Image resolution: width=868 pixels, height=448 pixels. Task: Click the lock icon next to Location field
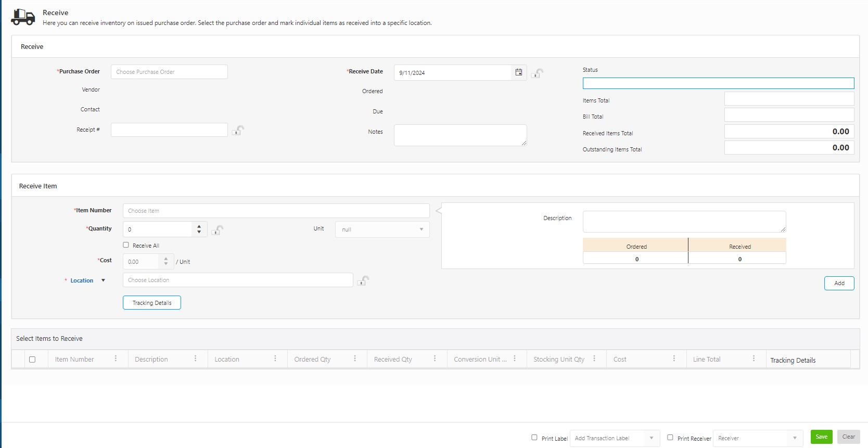[x=363, y=280]
